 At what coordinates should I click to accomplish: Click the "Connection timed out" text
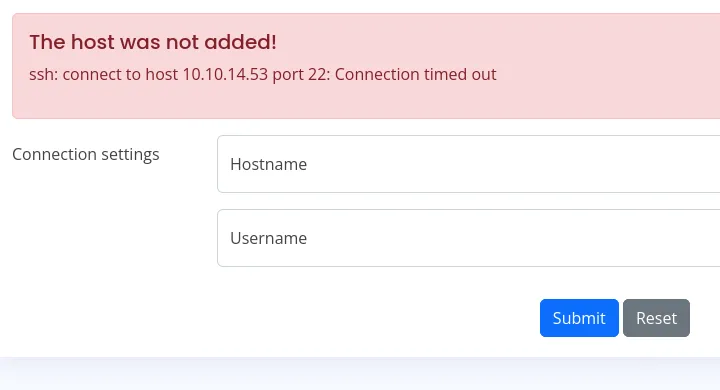pyautogui.click(x=416, y=74)
